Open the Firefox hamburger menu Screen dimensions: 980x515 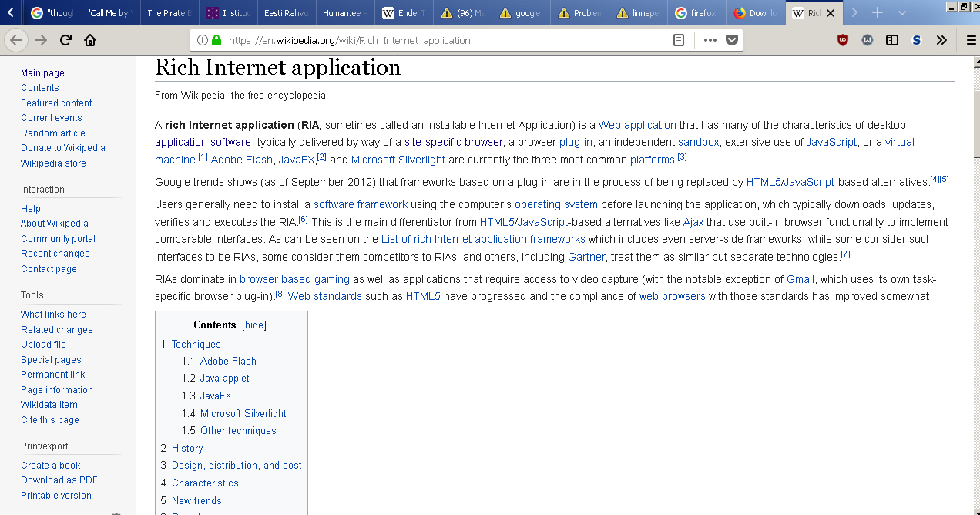971,40
